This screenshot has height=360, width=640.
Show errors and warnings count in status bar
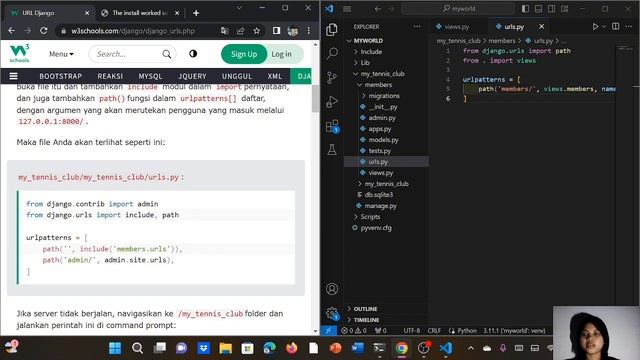coord(354,331)
